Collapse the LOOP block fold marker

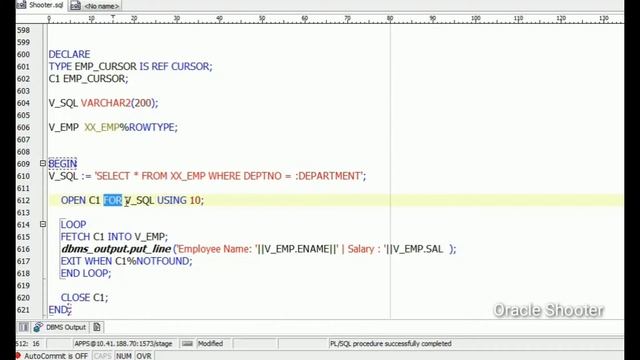coord(43,224)
